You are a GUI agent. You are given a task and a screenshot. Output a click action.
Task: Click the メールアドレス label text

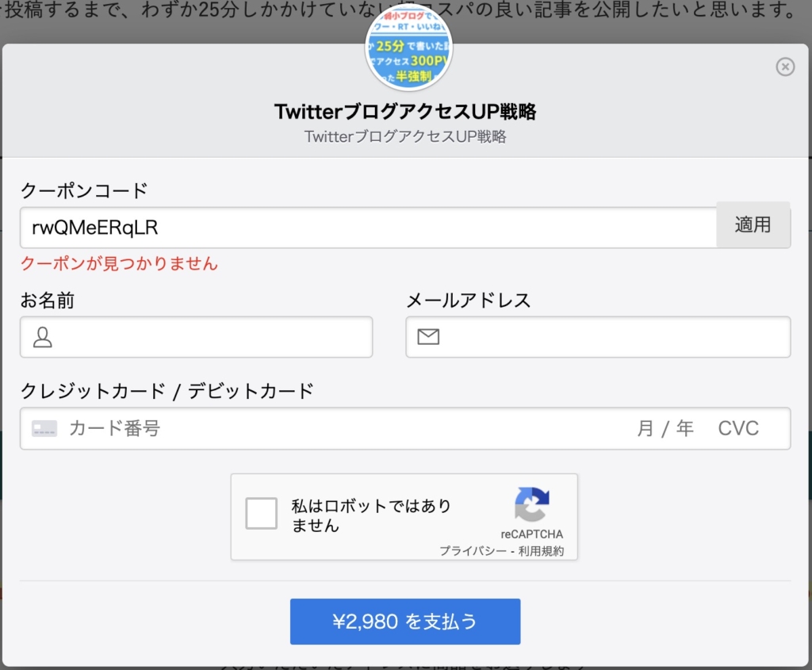pos(469,301)
